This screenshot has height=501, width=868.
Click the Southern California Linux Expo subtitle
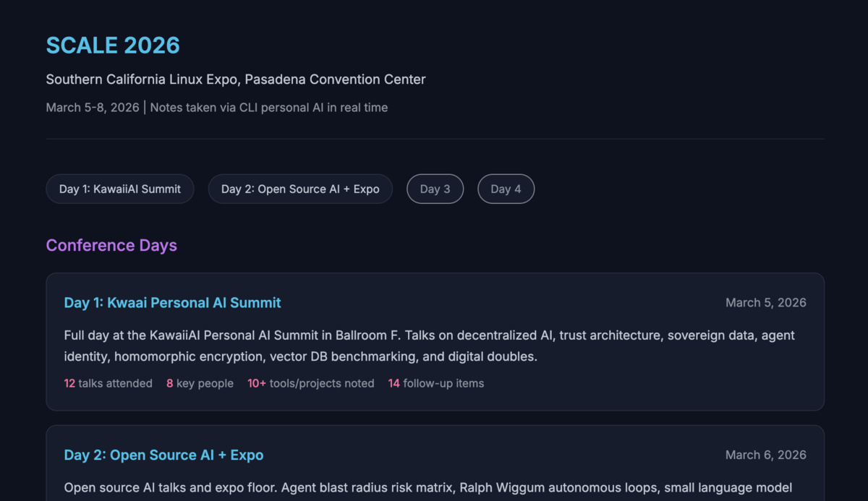point(236,80)
